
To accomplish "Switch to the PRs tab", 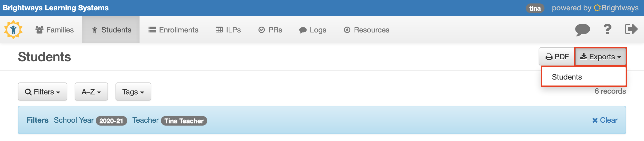I will coord(270,30).
